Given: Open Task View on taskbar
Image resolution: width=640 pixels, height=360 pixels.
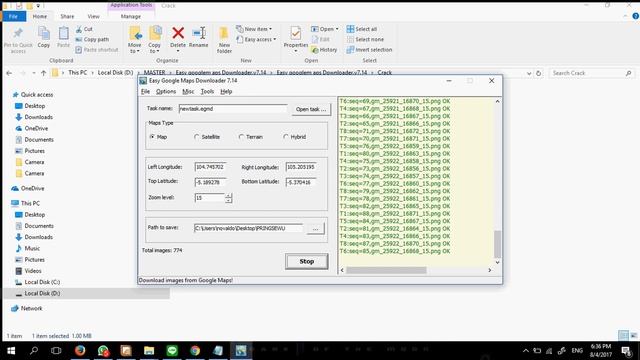Looking at the screenshot, I should (56, 350).
